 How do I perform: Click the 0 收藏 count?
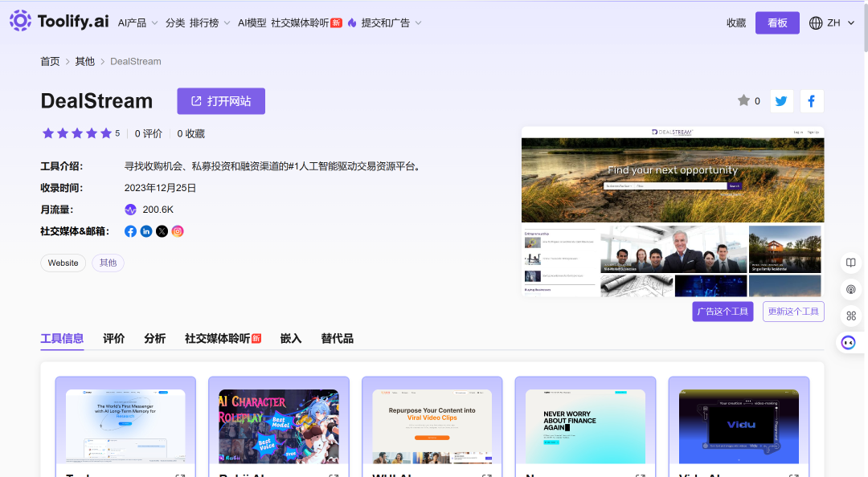[x=191, y=133]
